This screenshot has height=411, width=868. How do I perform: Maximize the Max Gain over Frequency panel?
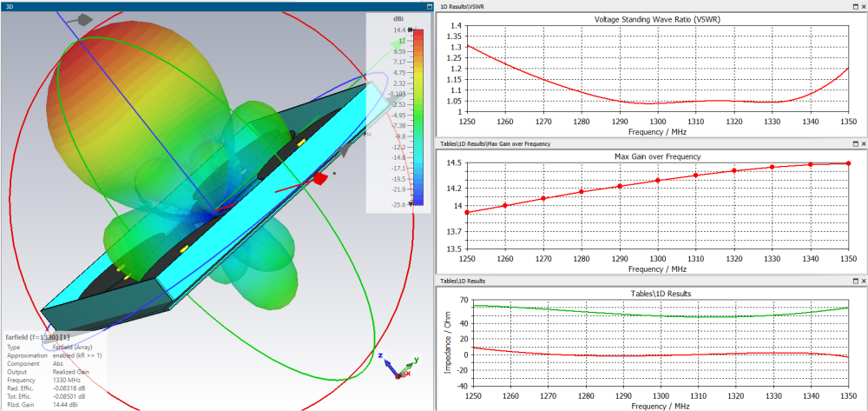click(x=855, y=143)
